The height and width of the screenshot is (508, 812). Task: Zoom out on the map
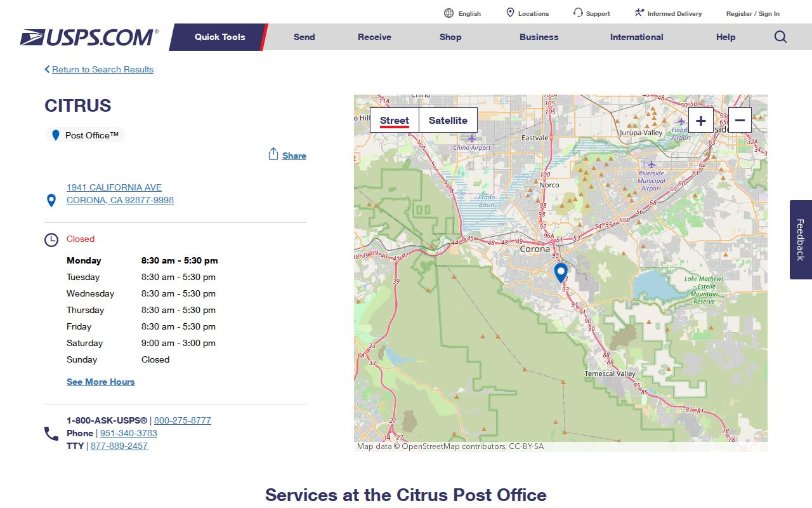[x=740, y=120]
